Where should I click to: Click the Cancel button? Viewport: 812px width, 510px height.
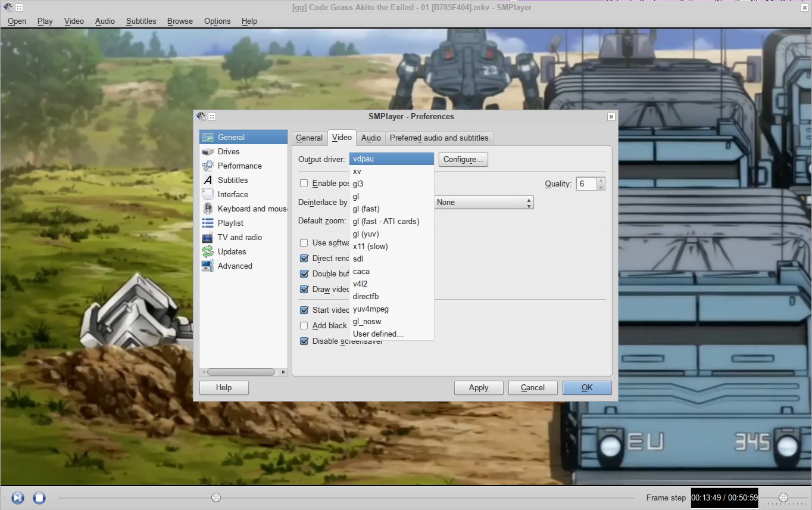(x=533, y=388)
